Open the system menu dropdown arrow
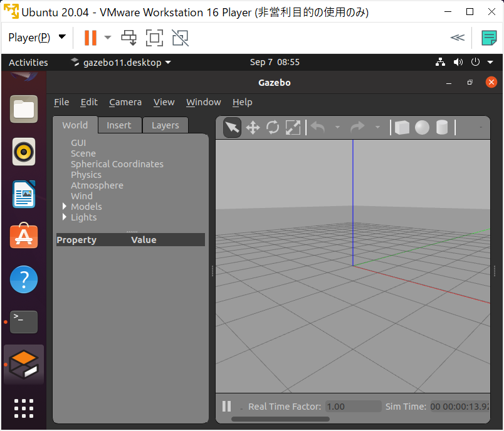 pyautogui.click(x=490, y=62)
